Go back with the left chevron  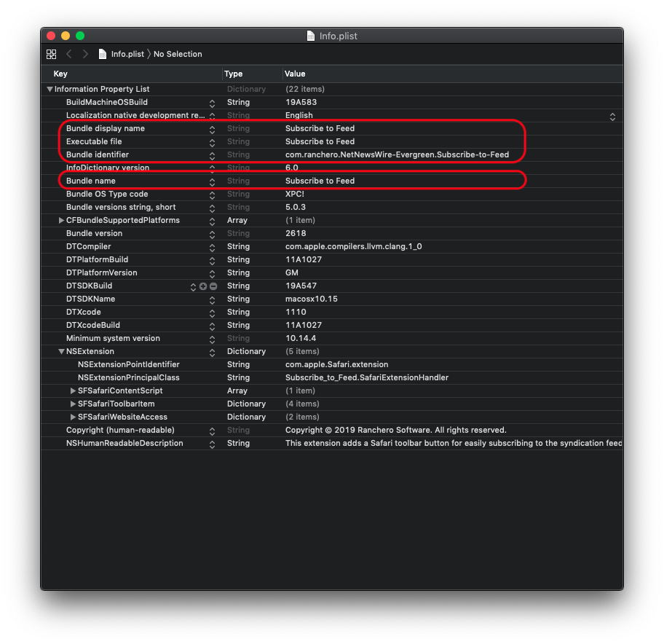click(x=69, y=54)
